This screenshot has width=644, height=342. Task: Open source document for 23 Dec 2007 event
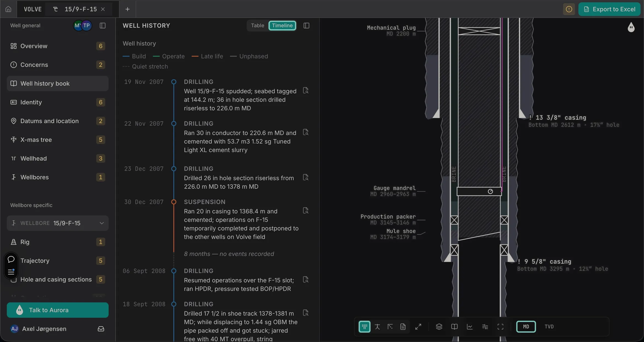point(305,177)
